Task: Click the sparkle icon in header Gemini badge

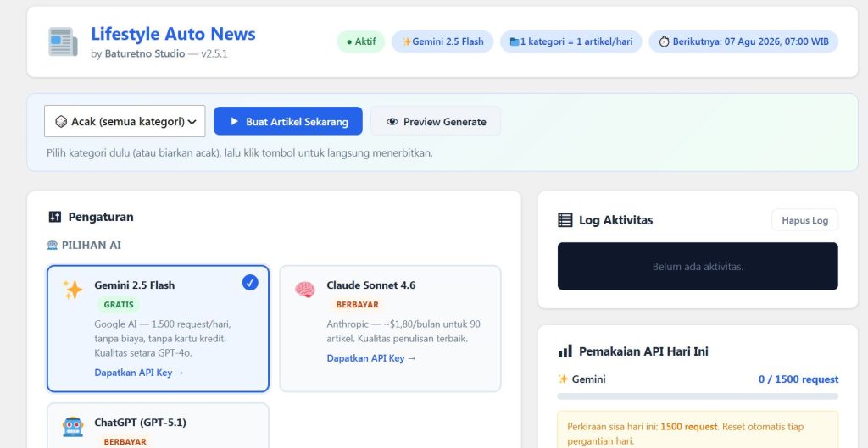Action: tap(407, 42)
